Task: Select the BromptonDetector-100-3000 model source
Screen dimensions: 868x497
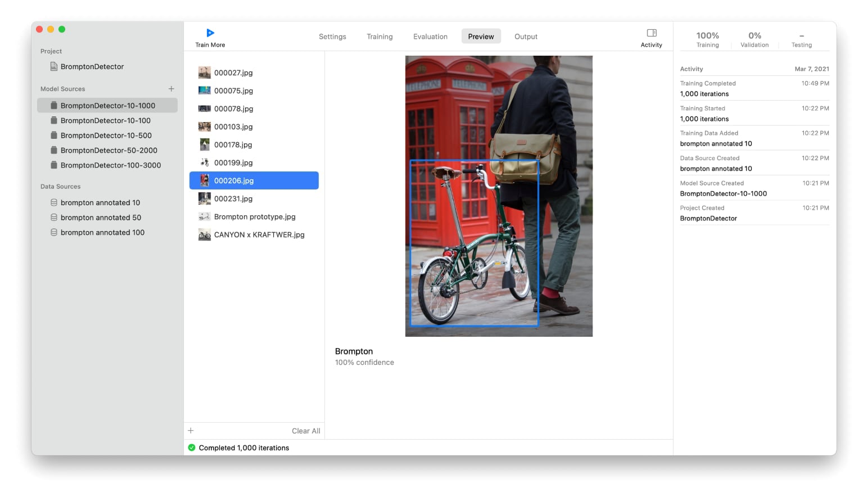Action: (x=110, y=165)
